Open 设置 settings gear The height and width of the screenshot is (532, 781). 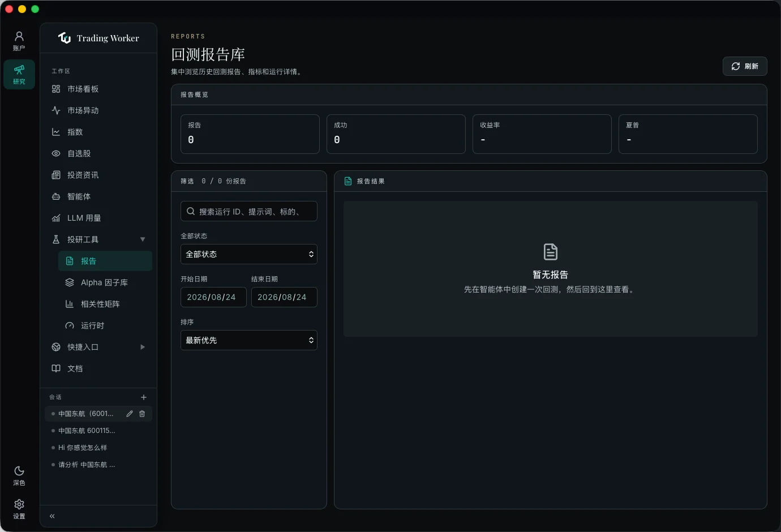pos(19,509)
